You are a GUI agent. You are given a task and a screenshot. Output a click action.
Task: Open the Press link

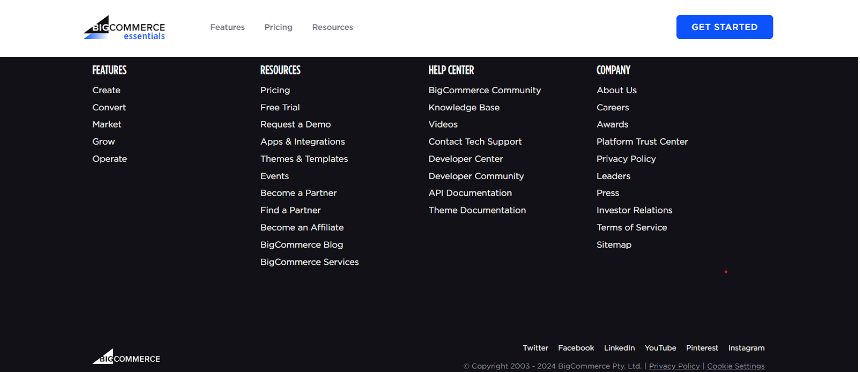[608, 193]
